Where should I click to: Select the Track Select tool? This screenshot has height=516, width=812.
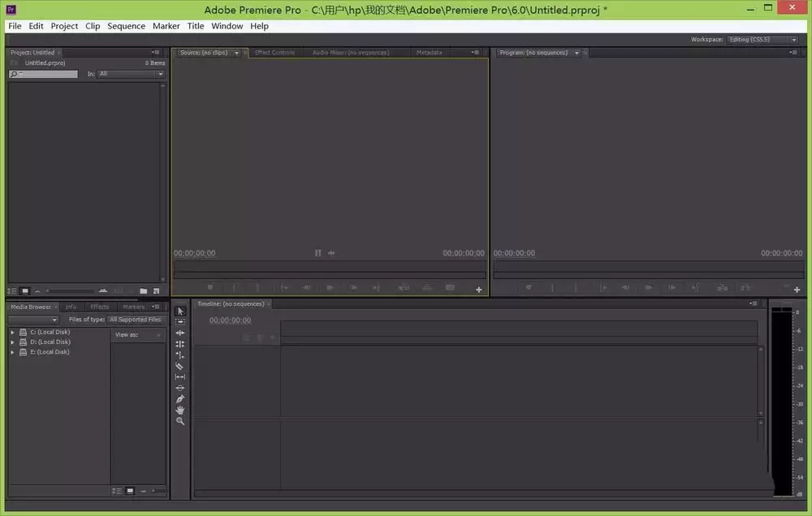180,322
